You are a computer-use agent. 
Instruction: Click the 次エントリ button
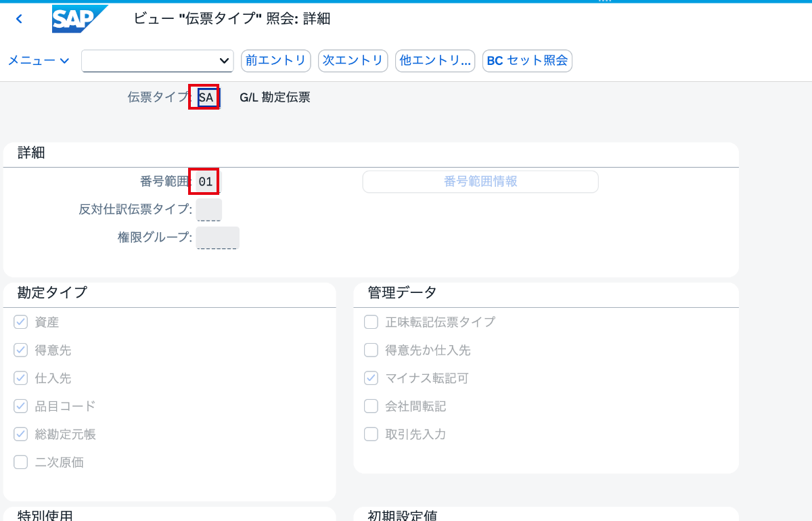coord(353,60)
